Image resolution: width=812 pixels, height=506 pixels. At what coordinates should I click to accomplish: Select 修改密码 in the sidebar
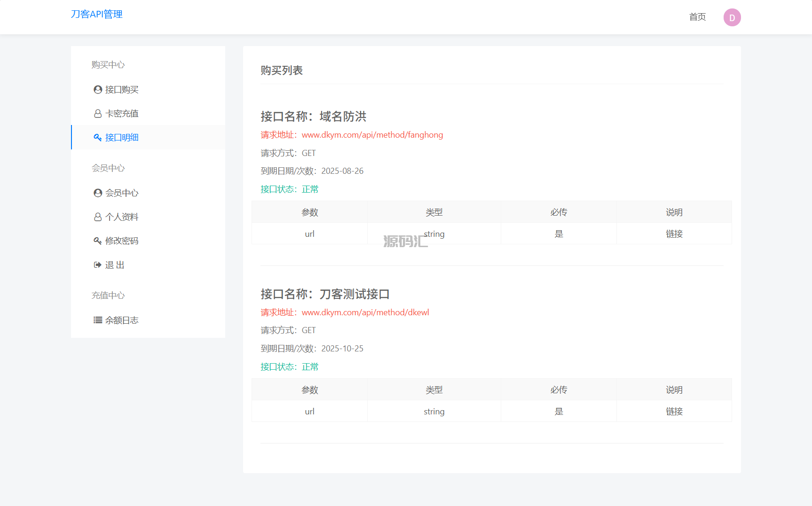[148, 241]
